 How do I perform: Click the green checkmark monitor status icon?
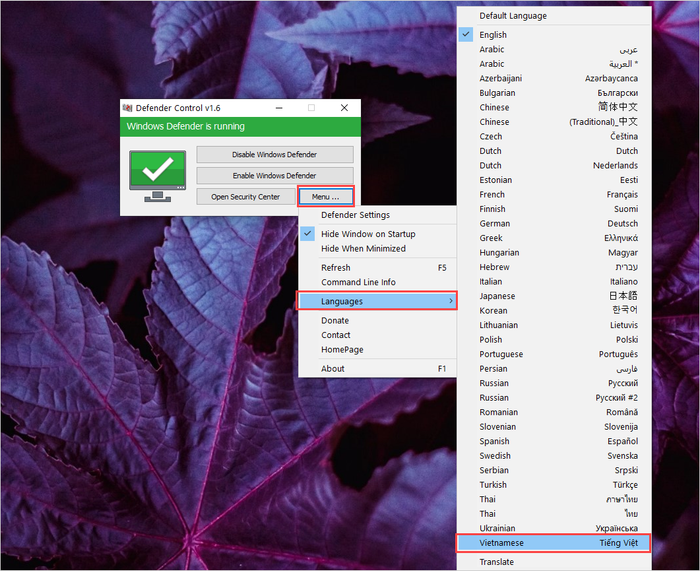point(158,175)
